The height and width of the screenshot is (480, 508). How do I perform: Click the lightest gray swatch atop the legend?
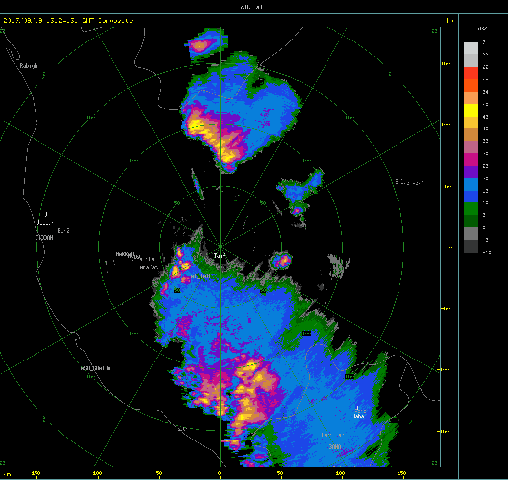pos(471,48)
